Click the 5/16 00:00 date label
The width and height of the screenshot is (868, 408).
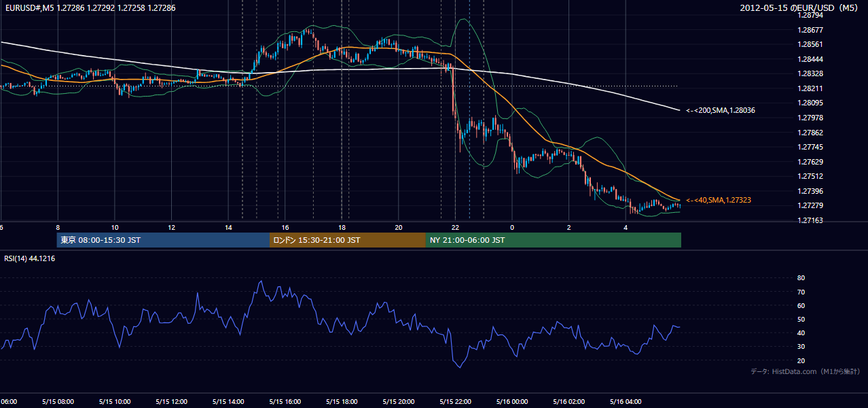[512, 401]
